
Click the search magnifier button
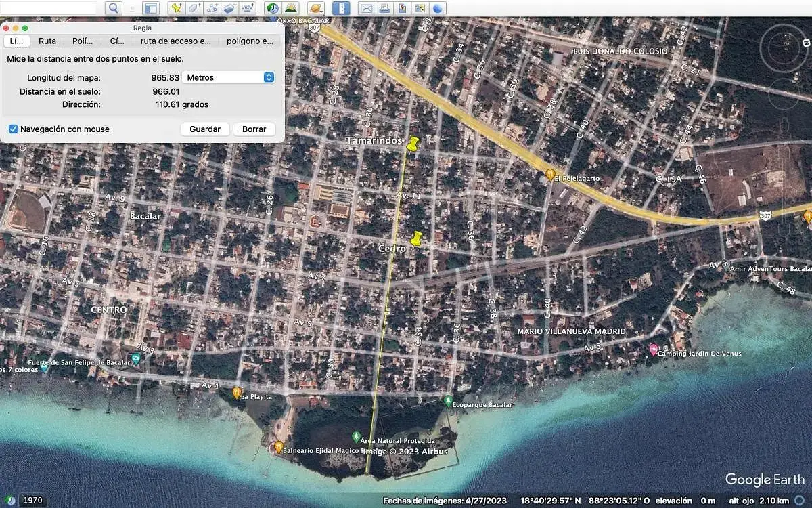click(x=113, y=8)
